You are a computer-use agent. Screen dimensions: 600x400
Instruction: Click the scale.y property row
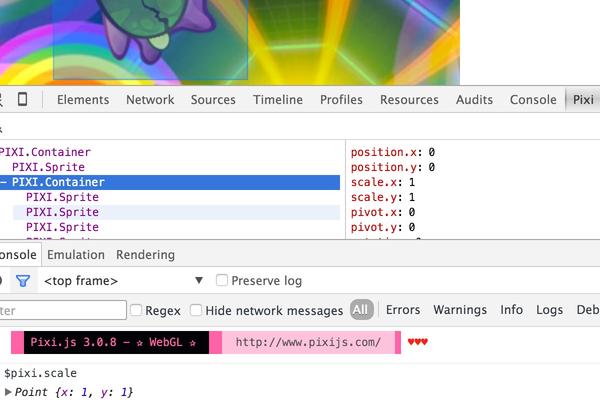pyautogui.click(x=383, y=197)
